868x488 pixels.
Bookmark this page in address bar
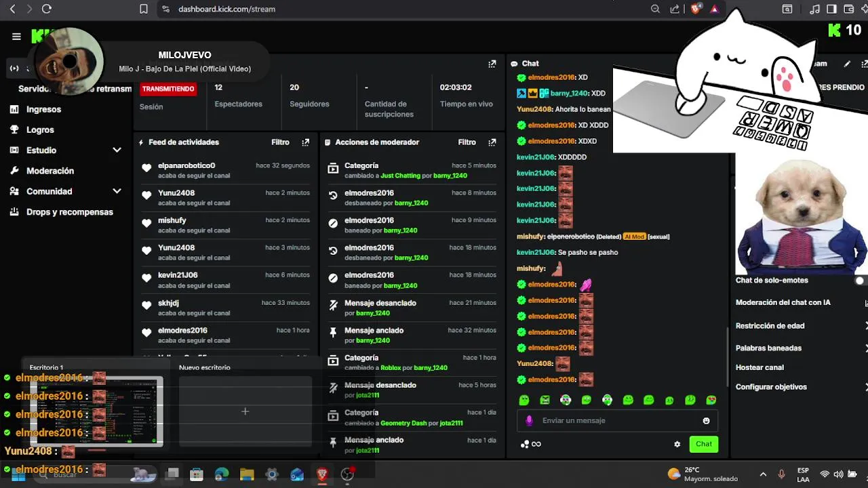144,9
